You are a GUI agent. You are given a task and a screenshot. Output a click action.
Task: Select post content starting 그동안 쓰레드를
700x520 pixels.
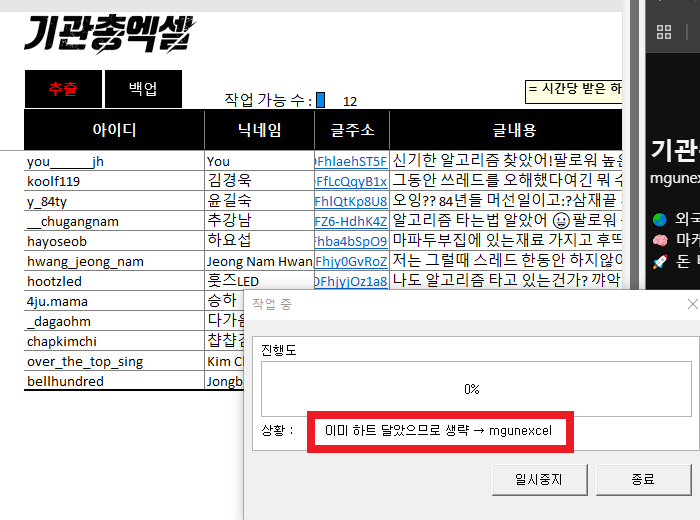pyautogui.click(x=506, y=181)
